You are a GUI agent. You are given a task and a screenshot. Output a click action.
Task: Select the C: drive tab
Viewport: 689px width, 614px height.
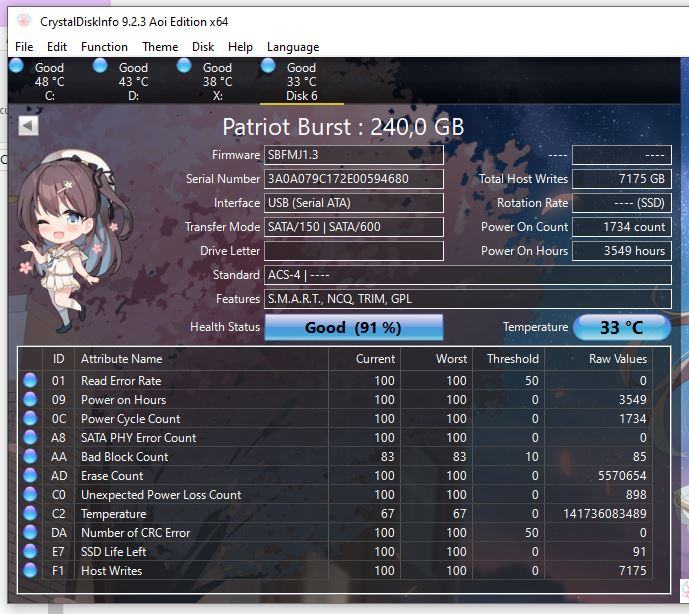click(x=49, y=81)
